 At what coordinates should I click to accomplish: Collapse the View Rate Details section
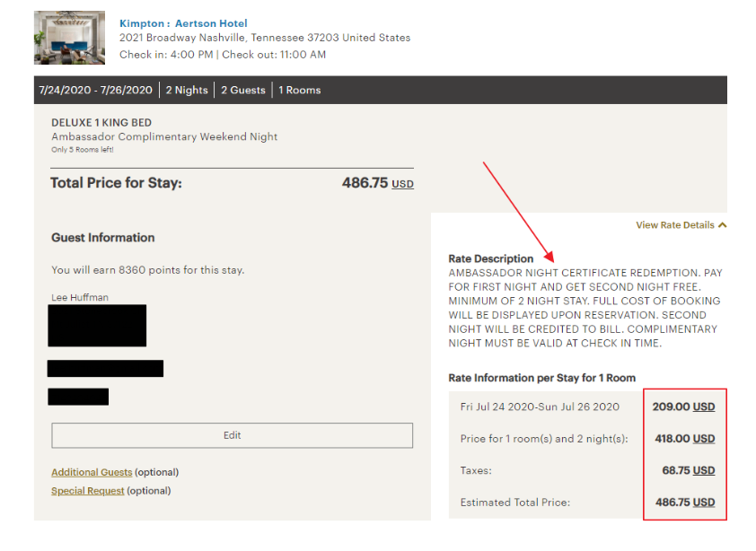click(x=681, y=225)
